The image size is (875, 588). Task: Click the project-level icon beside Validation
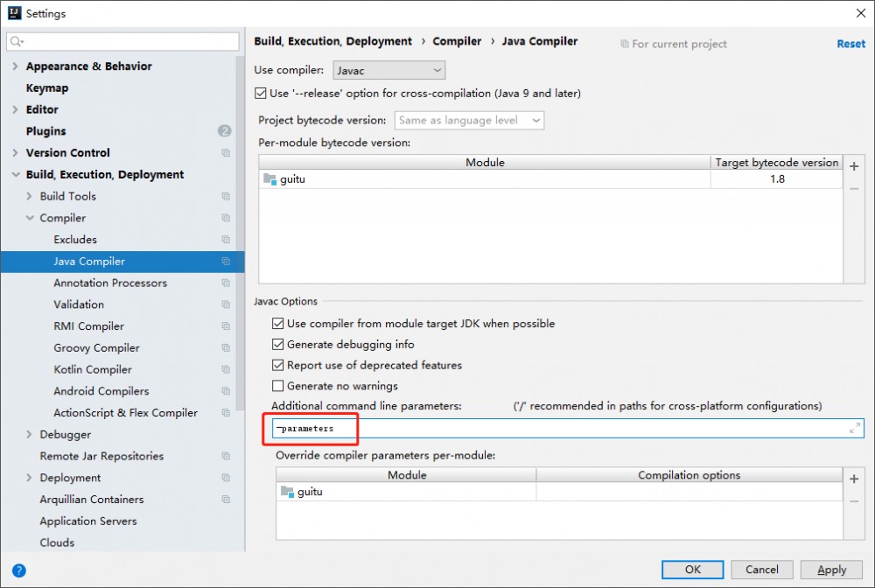pos(226,304)
